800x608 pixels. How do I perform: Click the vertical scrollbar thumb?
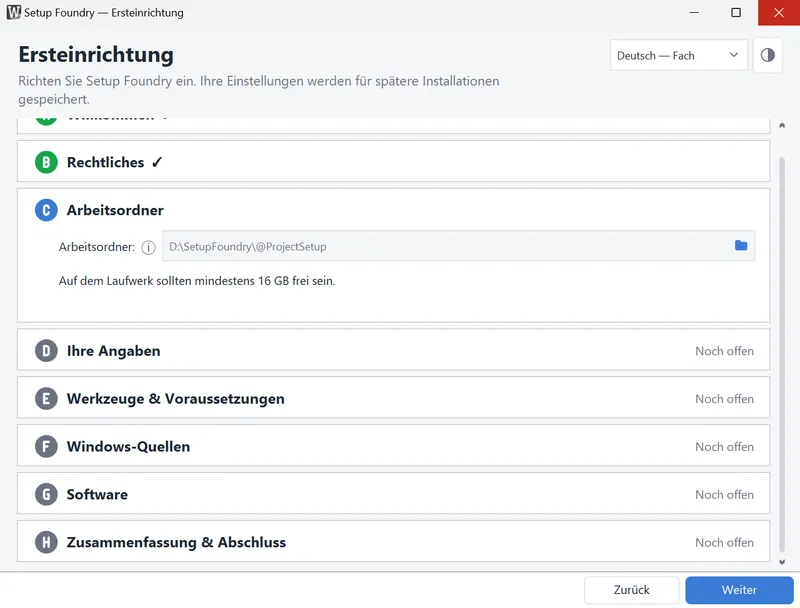tap(782, 354)
